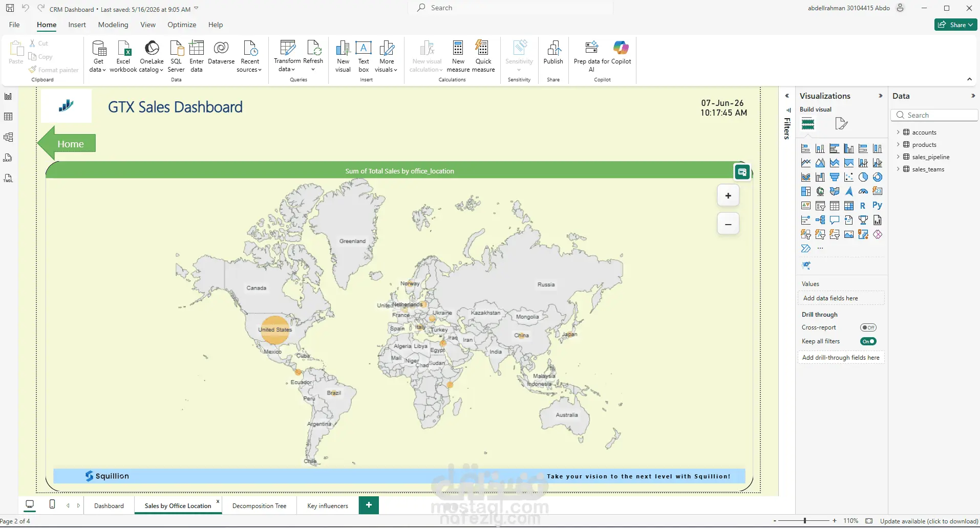
Task: Expand the Filters pane
Action: [787, 96]
